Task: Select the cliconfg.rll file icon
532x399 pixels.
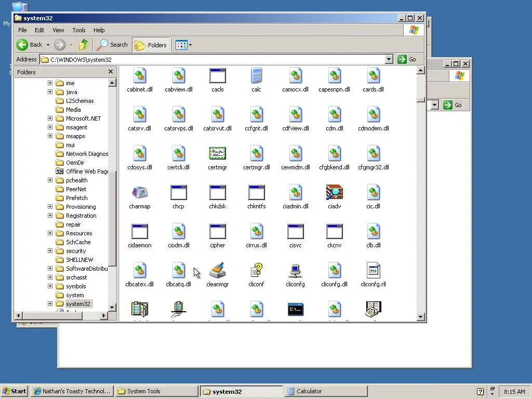Action: coord(373,270)
